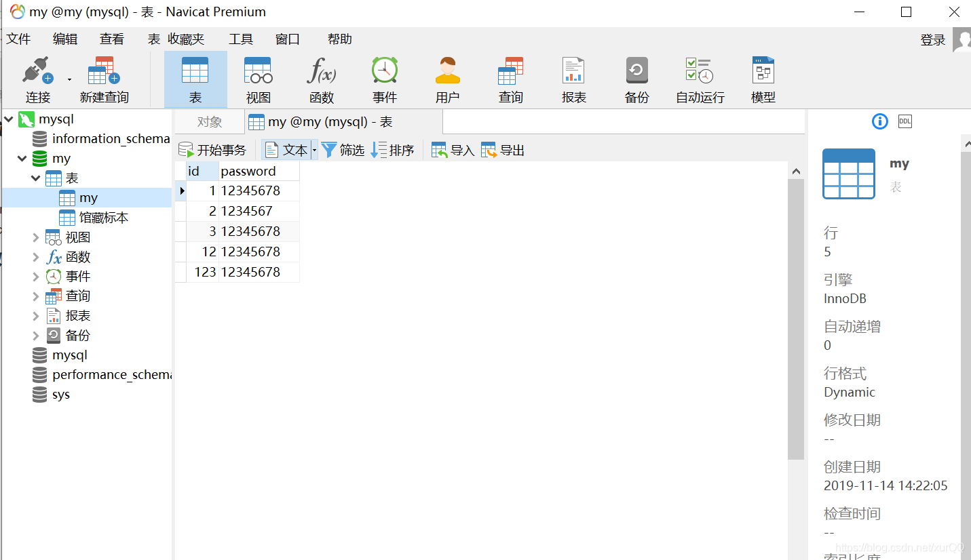Create a New Query (新建查询)

(104, 80)
